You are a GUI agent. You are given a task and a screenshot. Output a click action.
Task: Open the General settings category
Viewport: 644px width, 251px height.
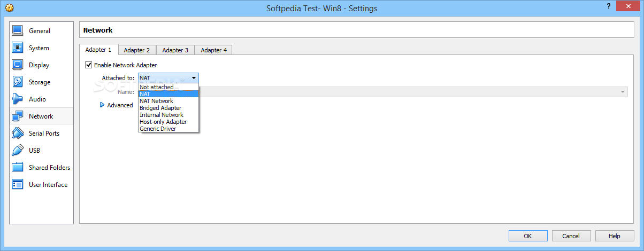pos(40,31)
